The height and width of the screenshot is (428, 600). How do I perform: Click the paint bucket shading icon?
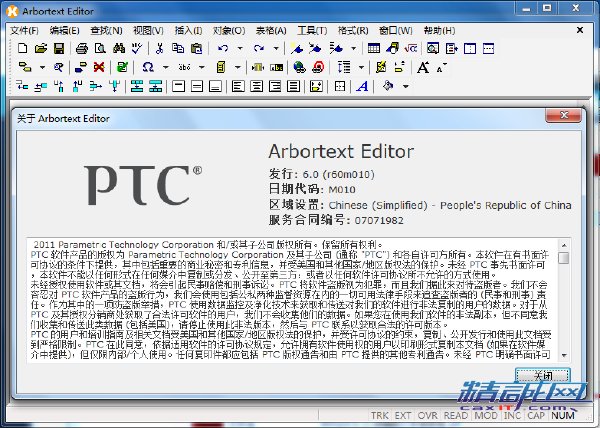pyautogui.click(x=388, y=86)
